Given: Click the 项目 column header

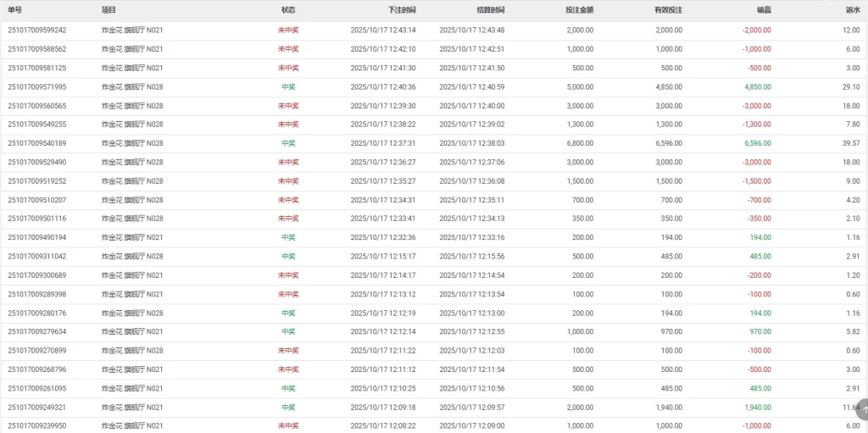Looking at the screenshot, I should pyautogui.click(x=108, y=9).
